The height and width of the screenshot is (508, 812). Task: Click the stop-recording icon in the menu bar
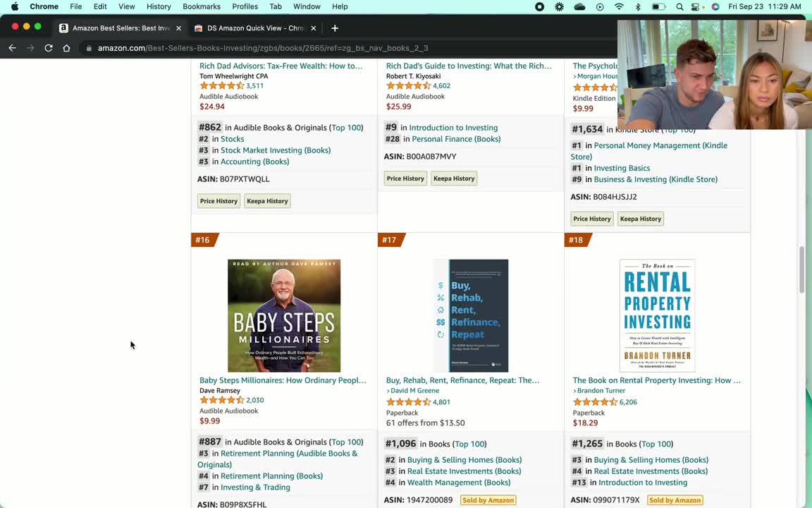click(540, 6)
